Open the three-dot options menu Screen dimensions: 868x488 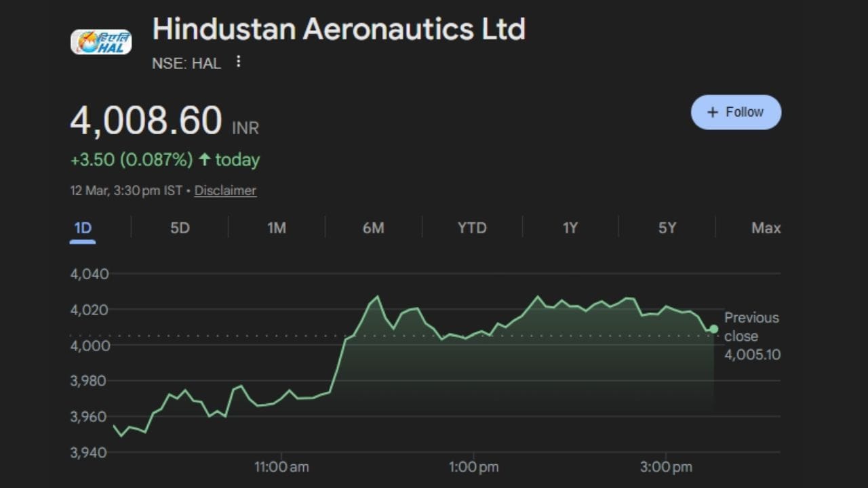click(x=238, y=62)
